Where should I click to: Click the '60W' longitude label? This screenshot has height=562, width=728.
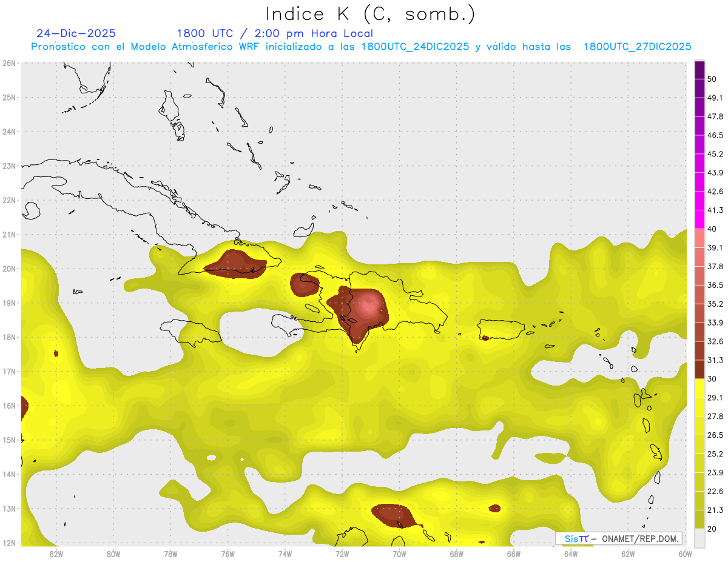click(x=685, y=553)
